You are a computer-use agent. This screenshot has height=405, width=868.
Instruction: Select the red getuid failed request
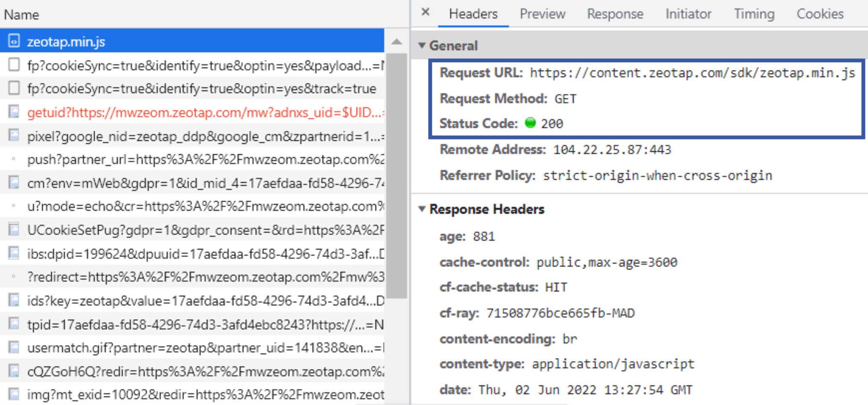pyautogui.click(x=192, y=112)
